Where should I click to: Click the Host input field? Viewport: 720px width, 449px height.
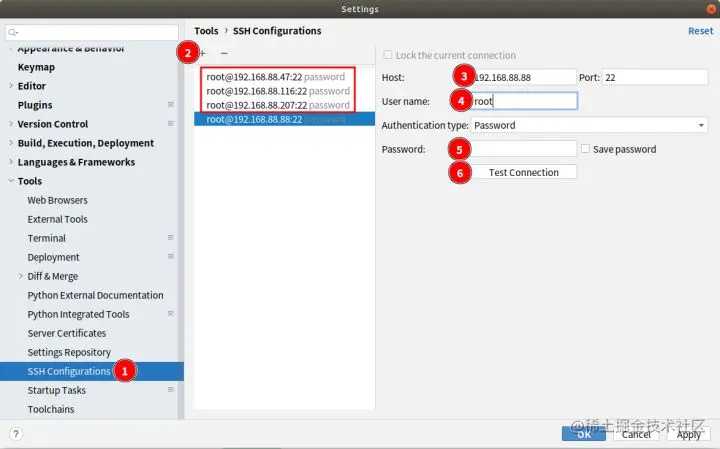523,77
